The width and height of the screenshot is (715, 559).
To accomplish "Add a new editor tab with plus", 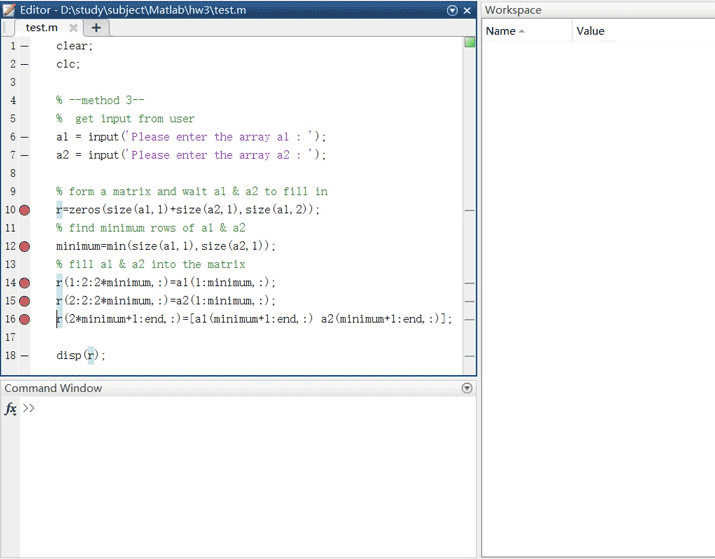I will (x=96, y=28).
